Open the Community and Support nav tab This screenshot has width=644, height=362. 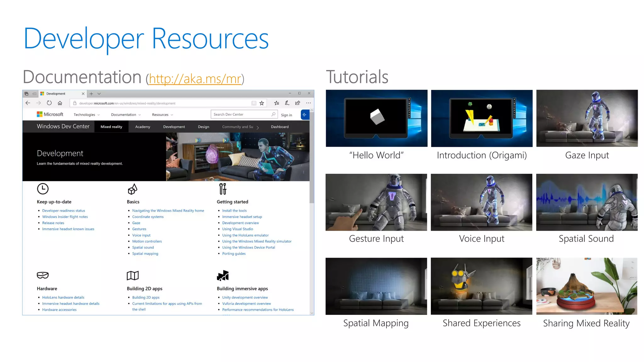click(237, 127)
